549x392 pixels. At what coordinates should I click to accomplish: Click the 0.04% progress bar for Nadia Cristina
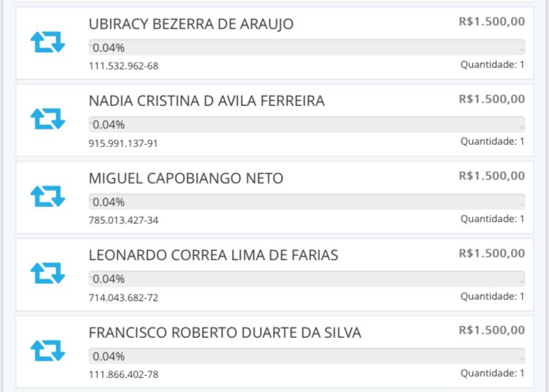coord(307,124)
